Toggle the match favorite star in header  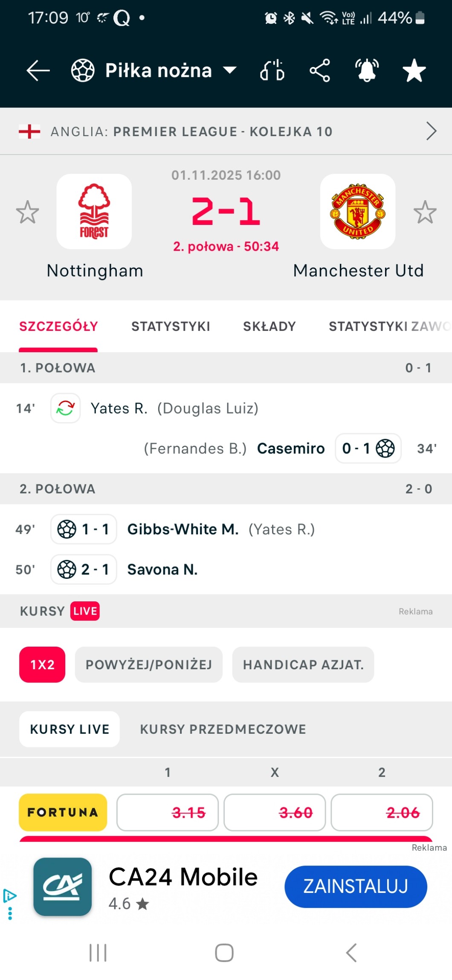tap(414, 70)
